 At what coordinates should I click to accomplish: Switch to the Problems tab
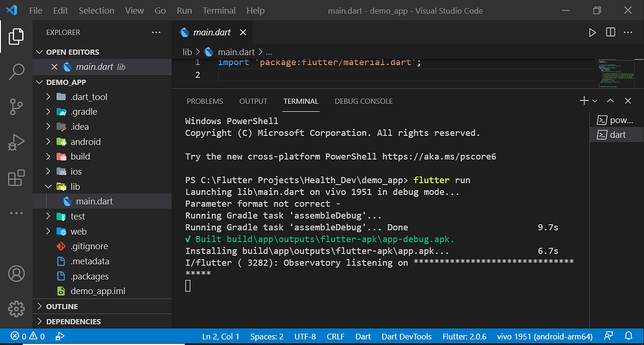(205, 101)
